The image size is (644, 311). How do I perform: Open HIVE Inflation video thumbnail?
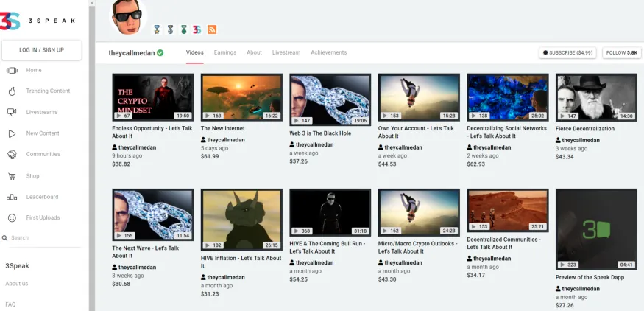pos(241,220)
